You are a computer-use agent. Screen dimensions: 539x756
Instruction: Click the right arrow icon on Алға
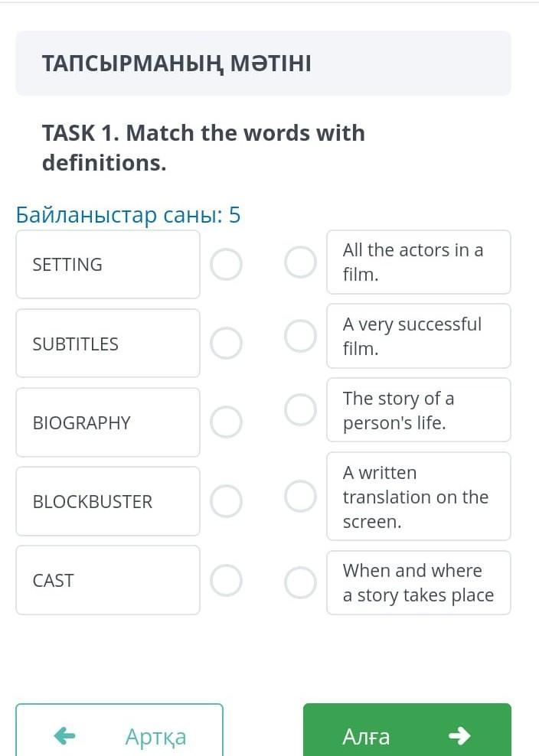(x=459, y=736)
